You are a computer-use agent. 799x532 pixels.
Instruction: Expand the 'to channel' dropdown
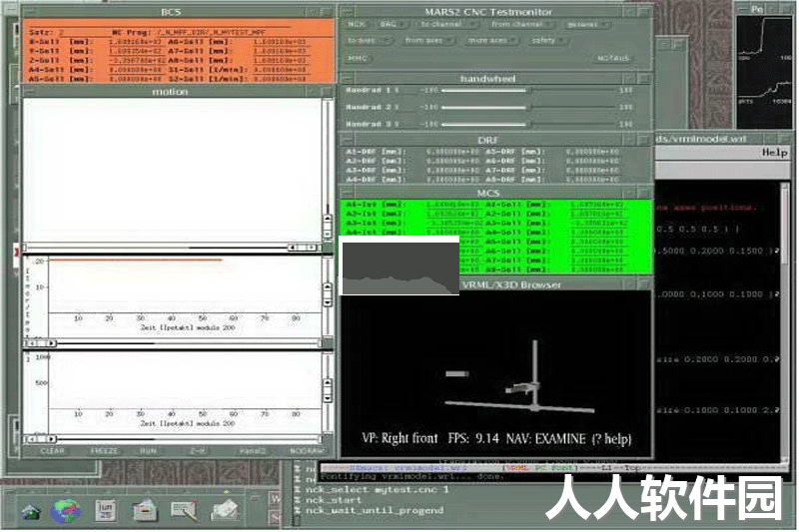click(x=445, y=24)
